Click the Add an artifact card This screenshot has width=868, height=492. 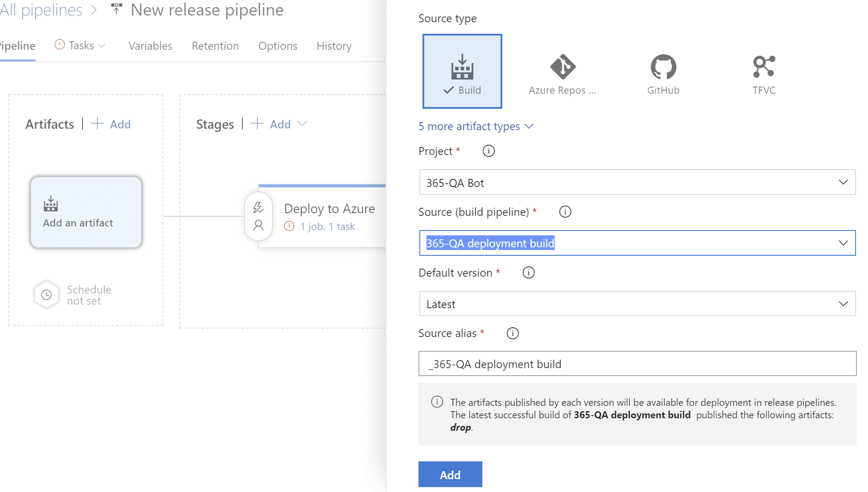[x=86, y=212]
